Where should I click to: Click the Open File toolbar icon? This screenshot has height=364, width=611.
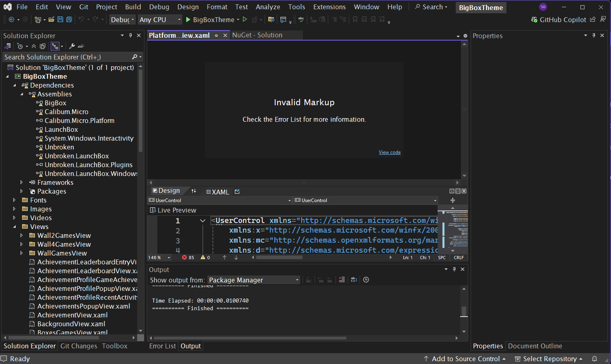click(51, 19)
